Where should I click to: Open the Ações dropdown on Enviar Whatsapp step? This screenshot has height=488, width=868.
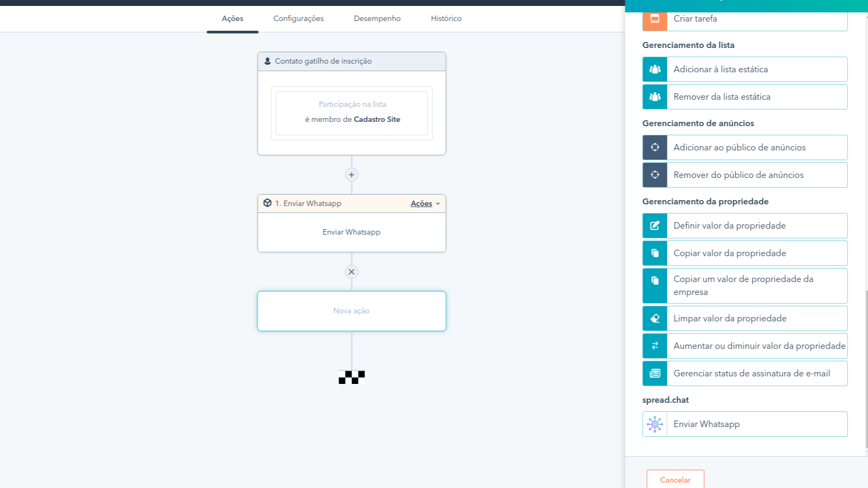[x=425, y=204]
